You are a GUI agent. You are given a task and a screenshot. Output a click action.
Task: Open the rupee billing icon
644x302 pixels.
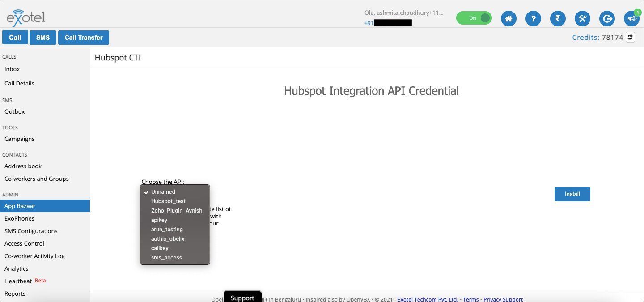(x=558, y=18)
